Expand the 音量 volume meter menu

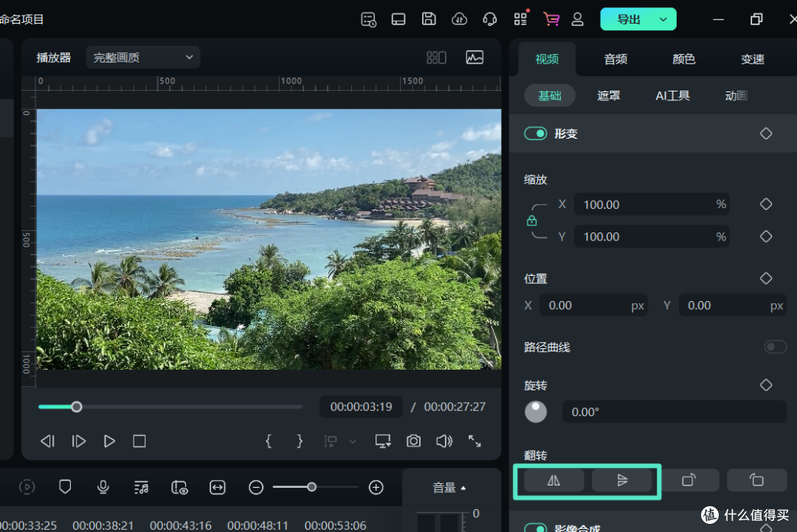tap(449, 488)
